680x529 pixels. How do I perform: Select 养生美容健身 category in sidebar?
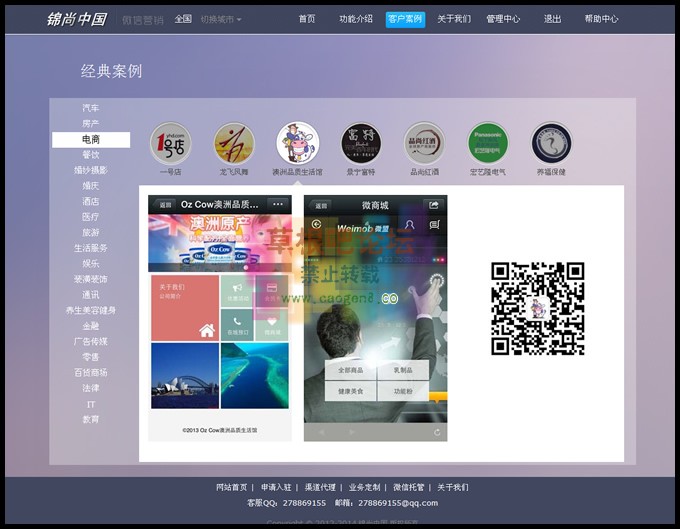[91, 310]
